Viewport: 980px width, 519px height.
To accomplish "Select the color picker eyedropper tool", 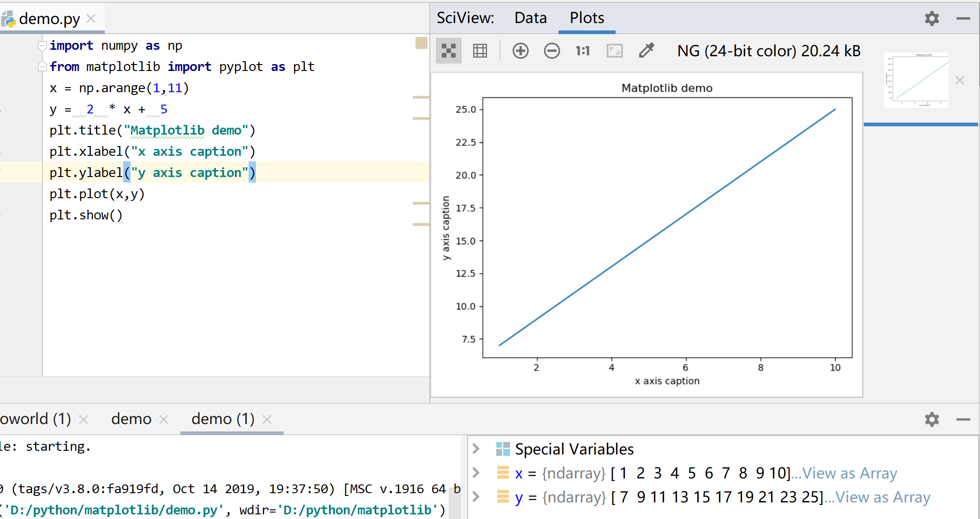I will pos(647,51).
